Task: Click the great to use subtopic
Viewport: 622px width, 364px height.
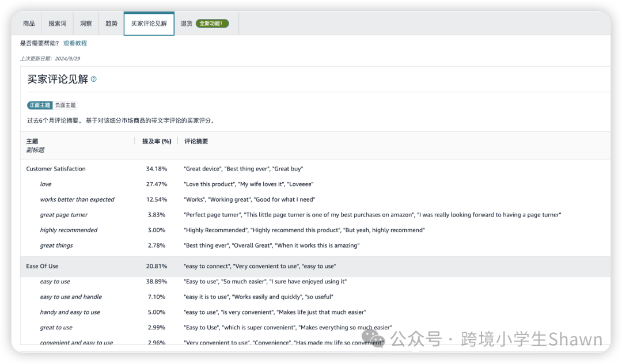Action: (56, 328)
